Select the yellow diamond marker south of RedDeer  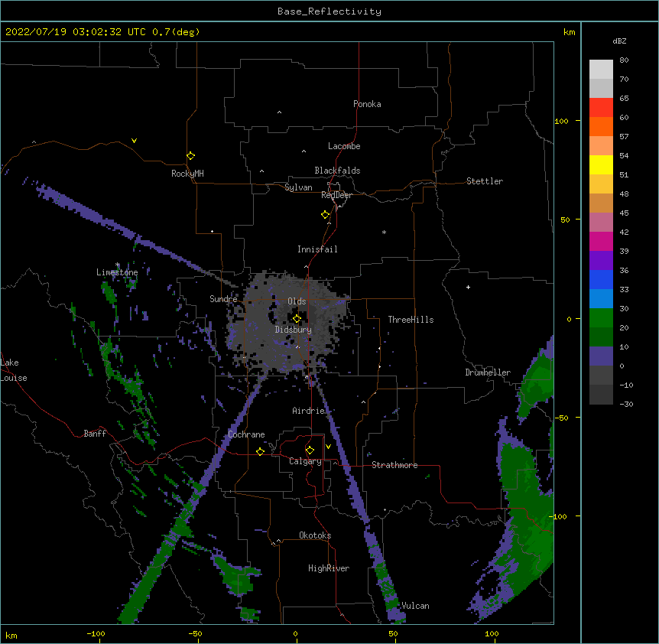coord(326,215)
